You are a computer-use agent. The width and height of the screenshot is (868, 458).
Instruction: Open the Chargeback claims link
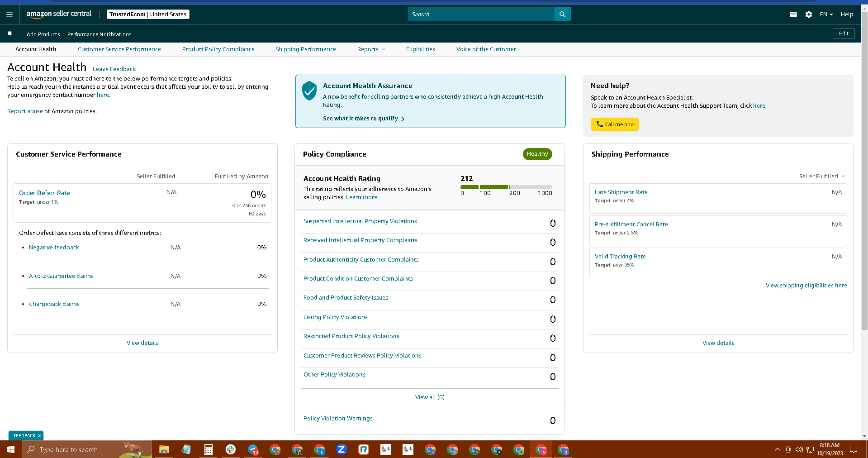pyautogui.click(x=54, y=304)
